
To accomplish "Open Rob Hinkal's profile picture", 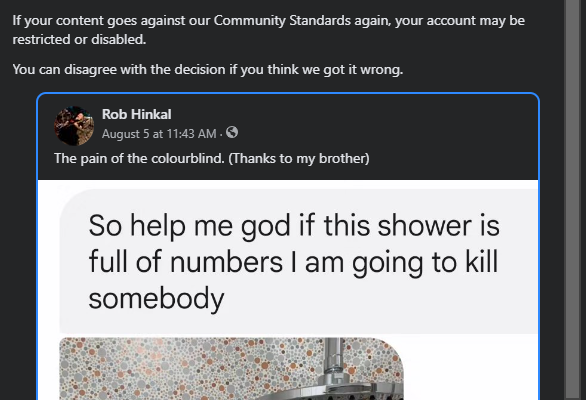I will [74, 126].
